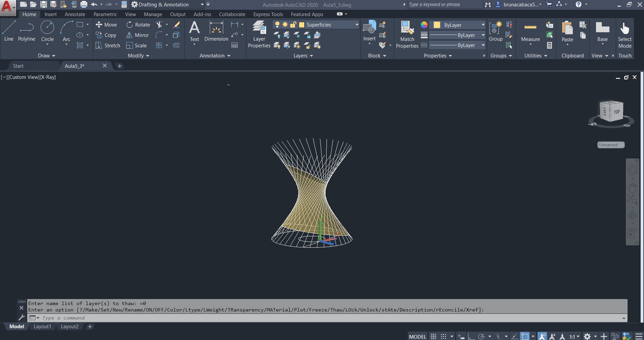Click the new drawing tab plus button
644x340 pixels.
pos(119,66)
